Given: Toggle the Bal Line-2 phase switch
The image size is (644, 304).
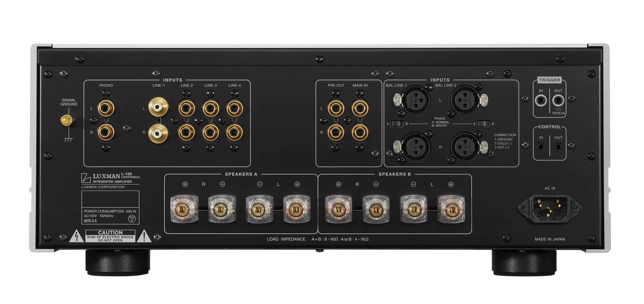Looking at the screenshot, I should click(x=483, y=124).
